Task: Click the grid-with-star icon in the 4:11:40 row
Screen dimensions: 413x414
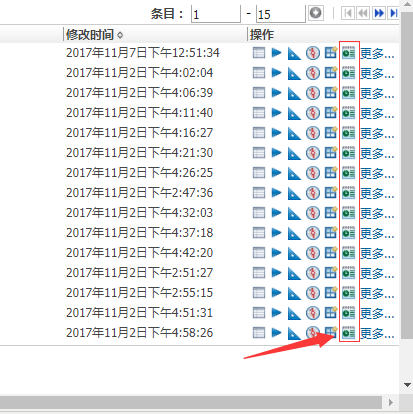Action: pos(331,113)
